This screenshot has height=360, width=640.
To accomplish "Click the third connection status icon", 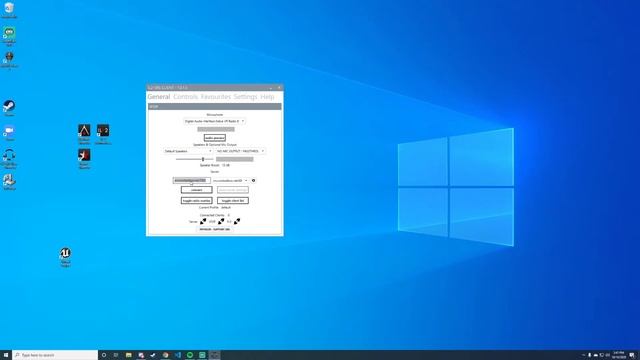I will coord(237,221).
